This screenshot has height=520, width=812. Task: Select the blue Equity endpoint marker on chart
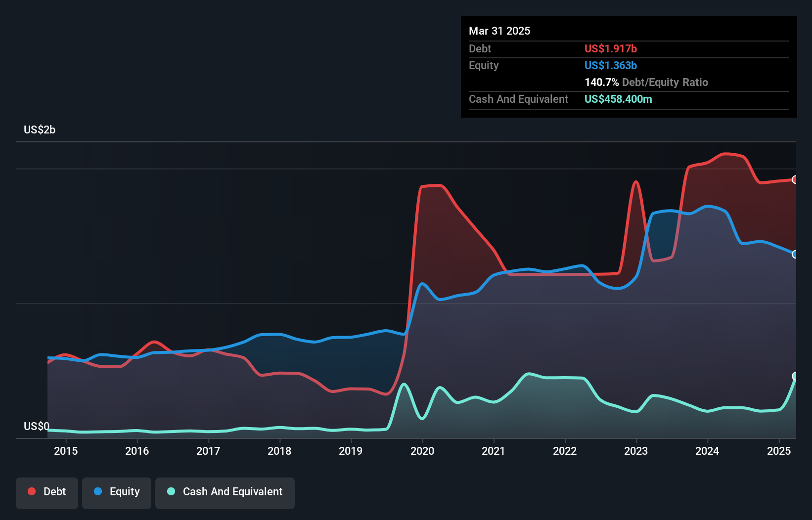(795, 254)
